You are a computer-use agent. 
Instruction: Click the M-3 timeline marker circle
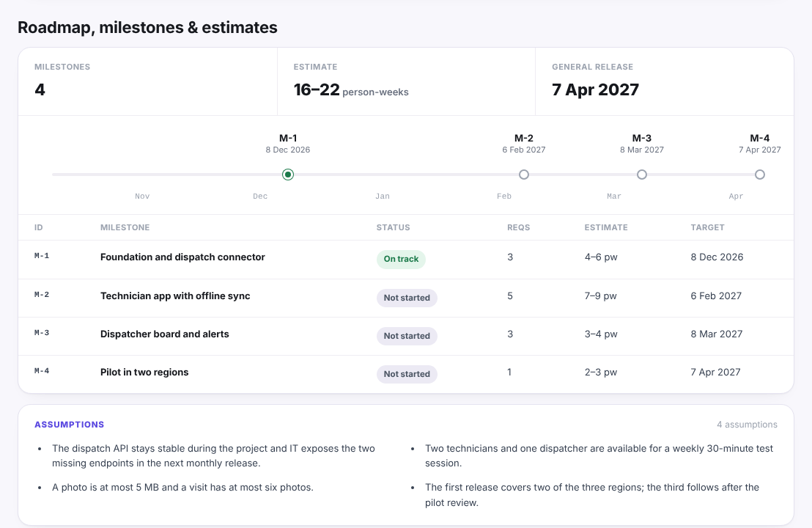[x=642, y=175]
